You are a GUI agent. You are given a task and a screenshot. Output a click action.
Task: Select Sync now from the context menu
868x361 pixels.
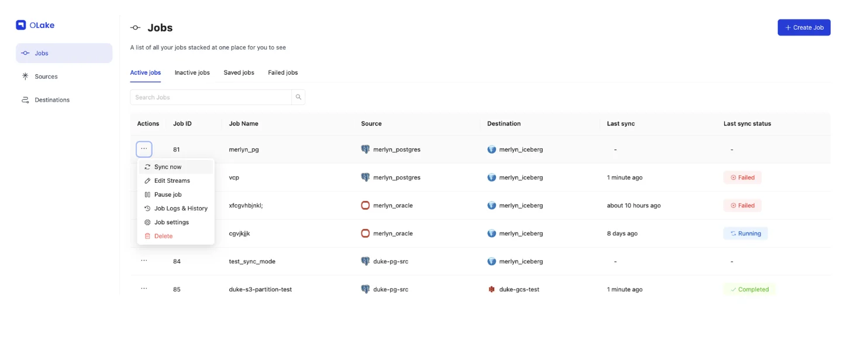168,167
